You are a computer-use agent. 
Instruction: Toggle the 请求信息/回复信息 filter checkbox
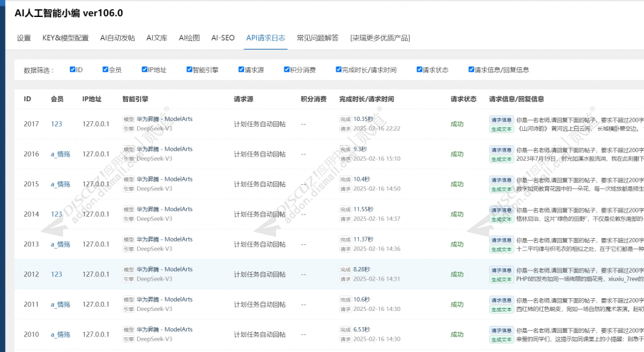471,69
